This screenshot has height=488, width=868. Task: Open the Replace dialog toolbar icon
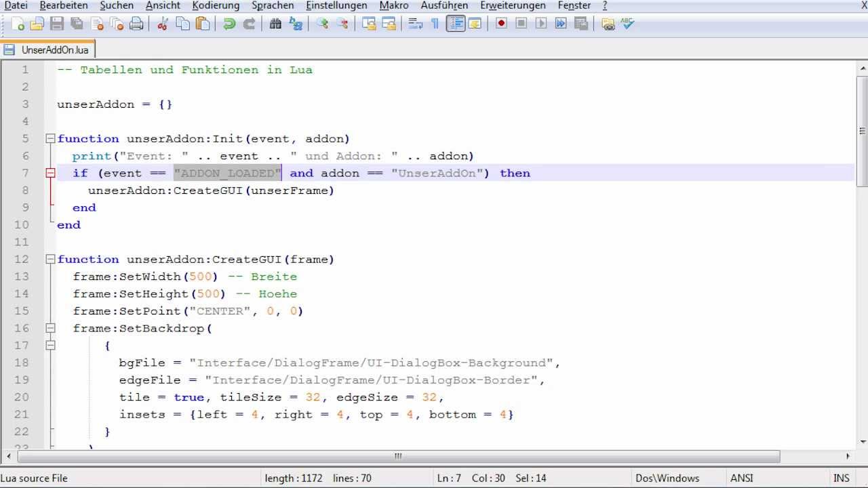point(296,24)
